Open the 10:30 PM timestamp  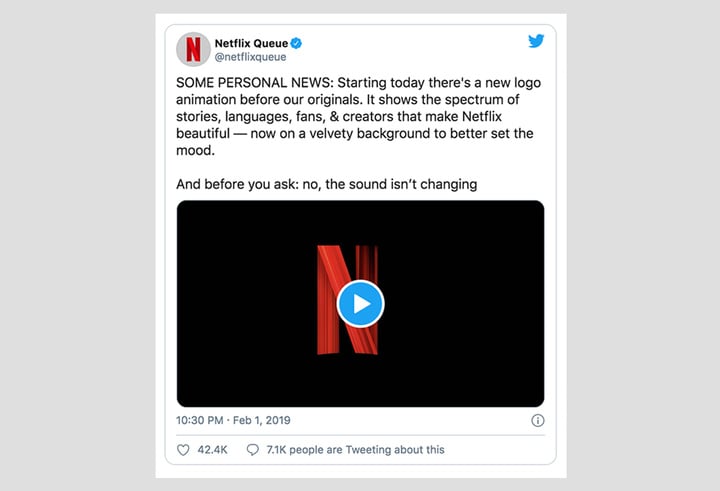(199, 420)
